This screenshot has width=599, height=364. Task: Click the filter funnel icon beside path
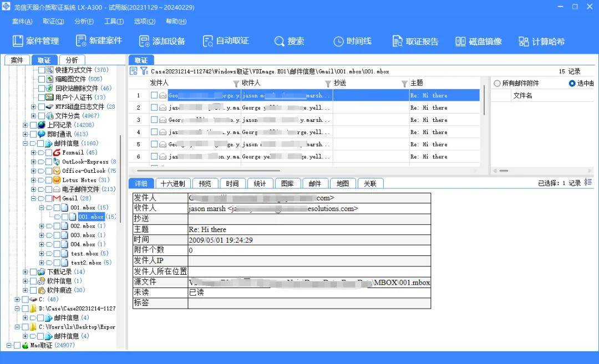tap(144, 71)
